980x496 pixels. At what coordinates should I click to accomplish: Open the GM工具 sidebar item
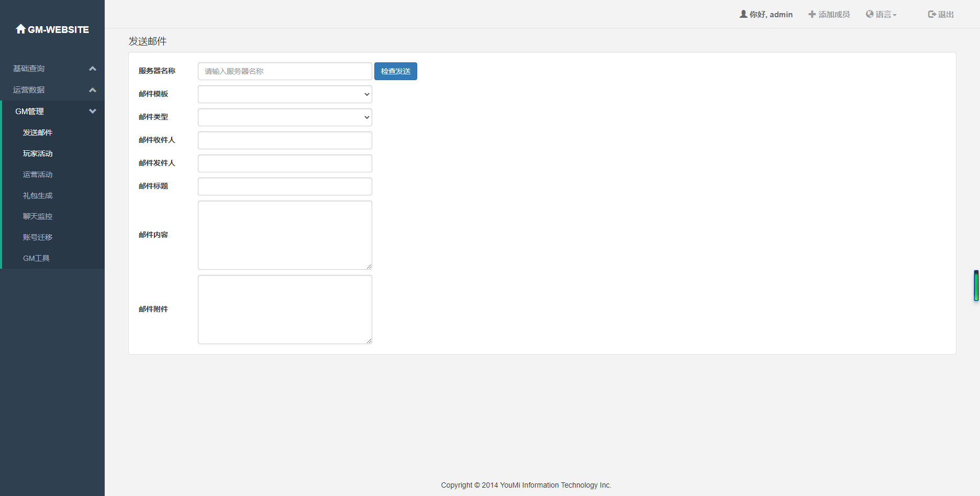pos(36,258)
